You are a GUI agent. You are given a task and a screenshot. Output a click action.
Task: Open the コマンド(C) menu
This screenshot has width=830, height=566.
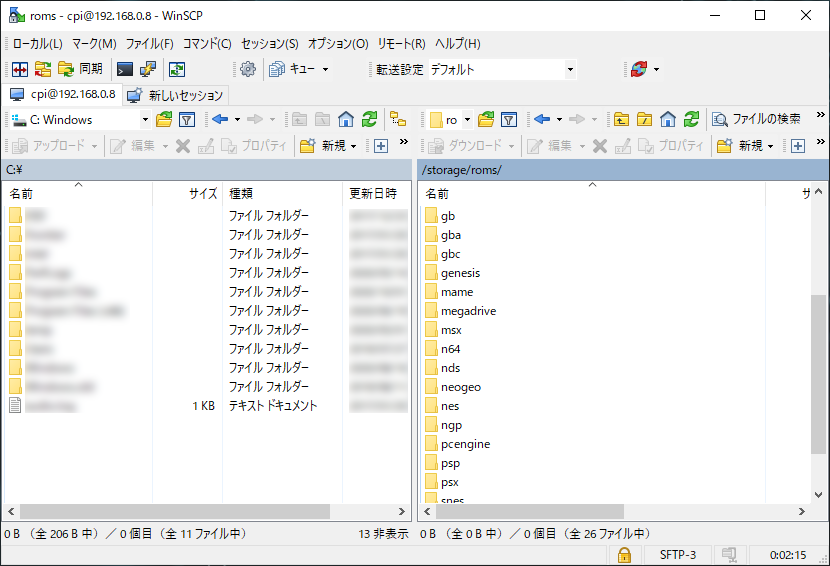click(x=207, y=44)
